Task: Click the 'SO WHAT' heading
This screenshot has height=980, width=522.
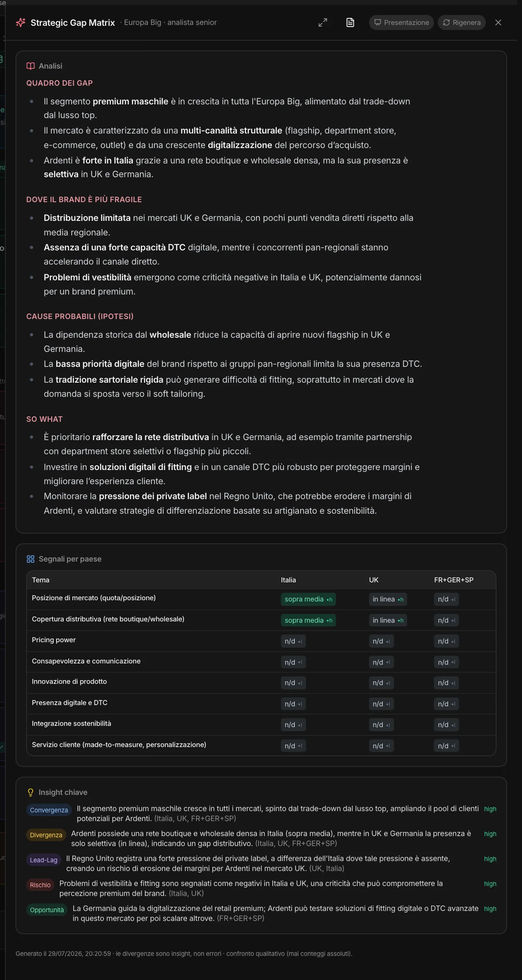Action: pyautogui.click(x=45, y=419)
